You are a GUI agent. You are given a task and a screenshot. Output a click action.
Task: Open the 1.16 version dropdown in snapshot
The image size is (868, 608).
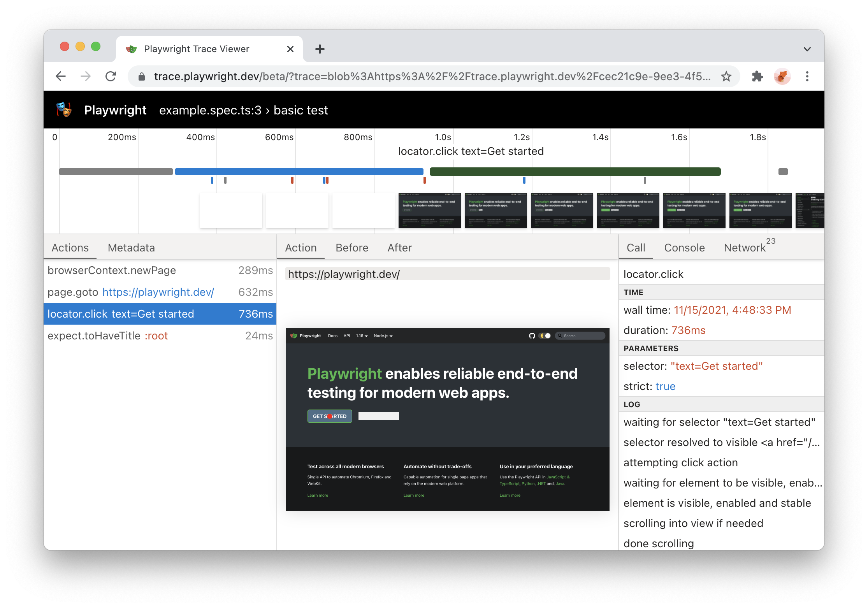pos(362,336)
